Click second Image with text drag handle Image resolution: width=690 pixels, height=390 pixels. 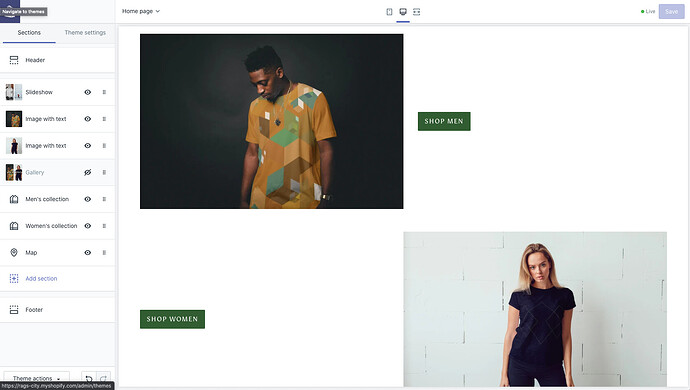[104, 146]
